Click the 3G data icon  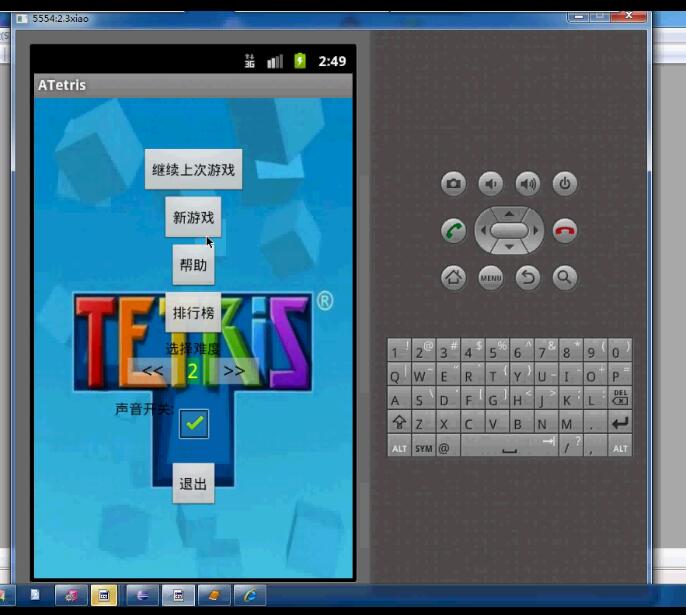click(x=249, y=61)
